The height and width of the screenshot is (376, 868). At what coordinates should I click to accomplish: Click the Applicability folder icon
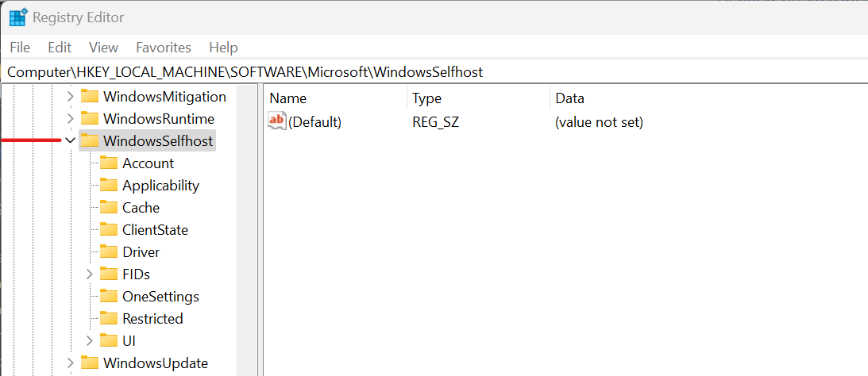pyautogui.click(x=109, y=186)
